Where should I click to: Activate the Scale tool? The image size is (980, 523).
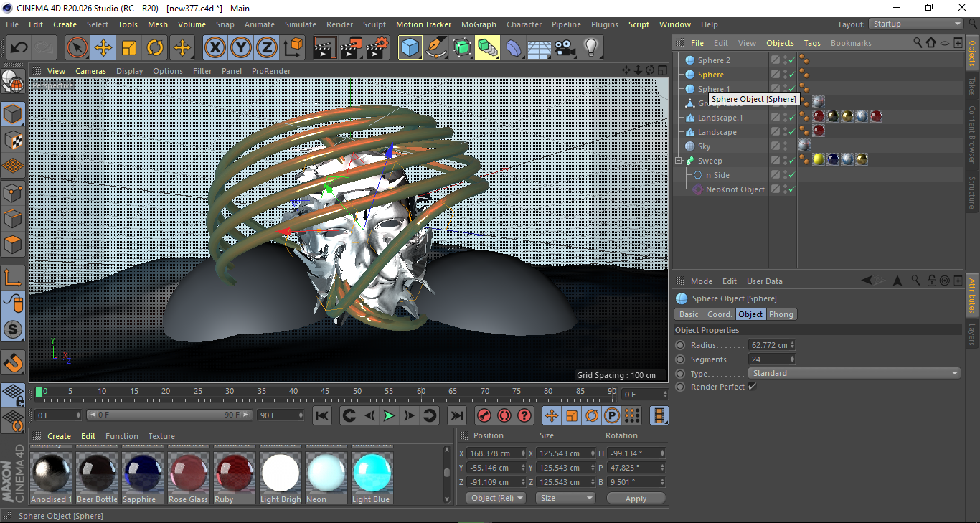pos(129,48)
